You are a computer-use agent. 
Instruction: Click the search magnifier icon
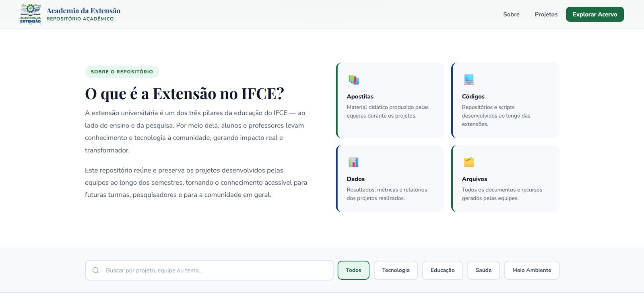click(95, 270)
